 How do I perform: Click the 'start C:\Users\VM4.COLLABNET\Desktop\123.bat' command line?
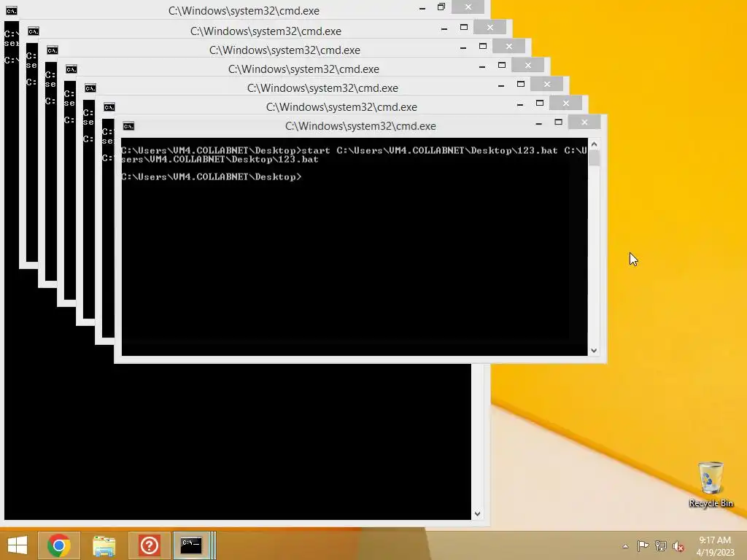point(354,155)
